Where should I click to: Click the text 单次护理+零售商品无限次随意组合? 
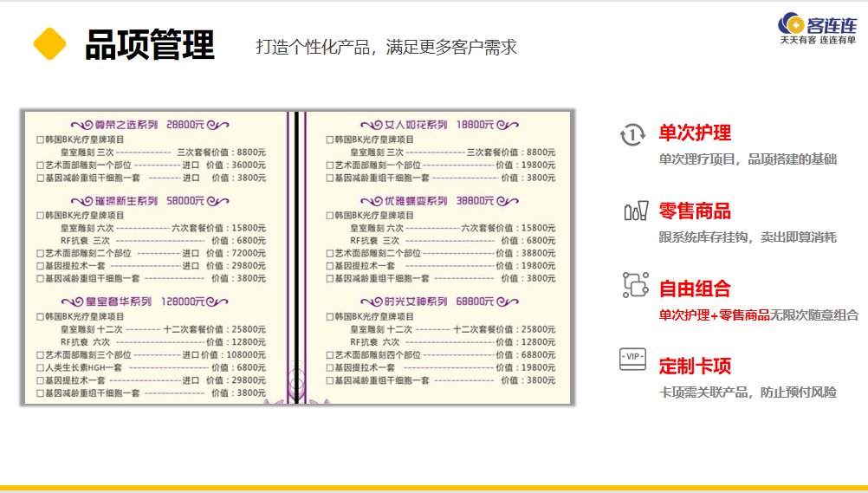(x=758, y=315)
